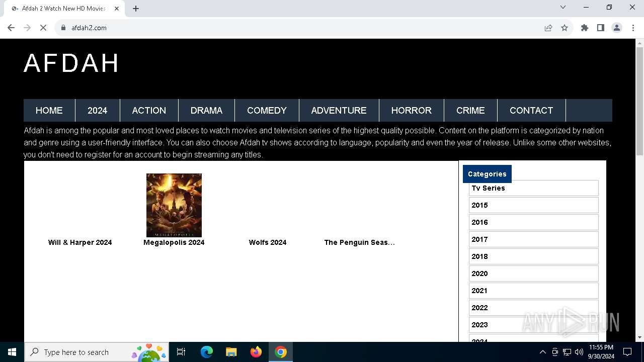Open the Chrome profile avatar
Image resolution: width=644 pixels, height=362 pixels.
(x=617, y=28)
